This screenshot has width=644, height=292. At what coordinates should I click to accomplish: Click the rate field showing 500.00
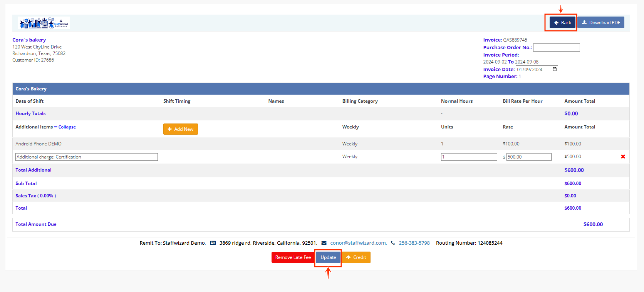[x=528, y=157]
